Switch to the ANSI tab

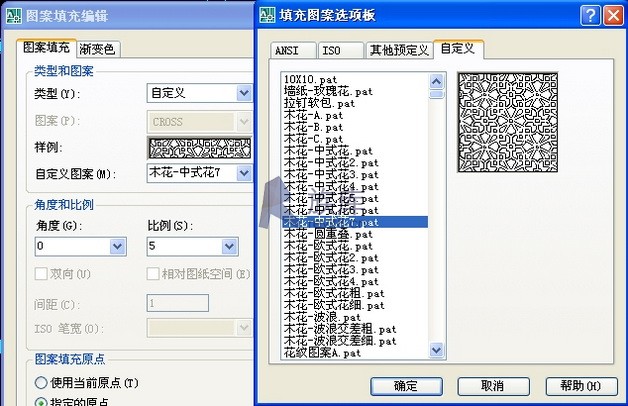click(293, 50)
